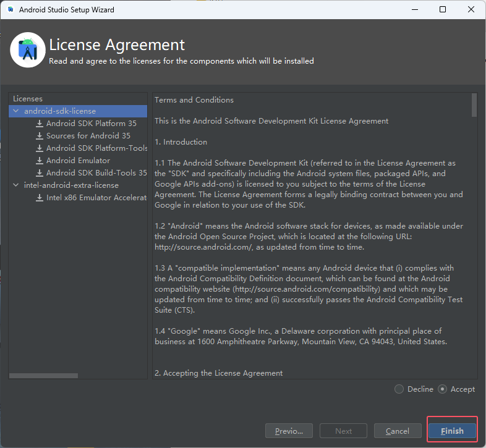
Task: Click download icon beside Intel x86 Emulator Accelerator
Action: pyautogui.click(x=40, y=198)
